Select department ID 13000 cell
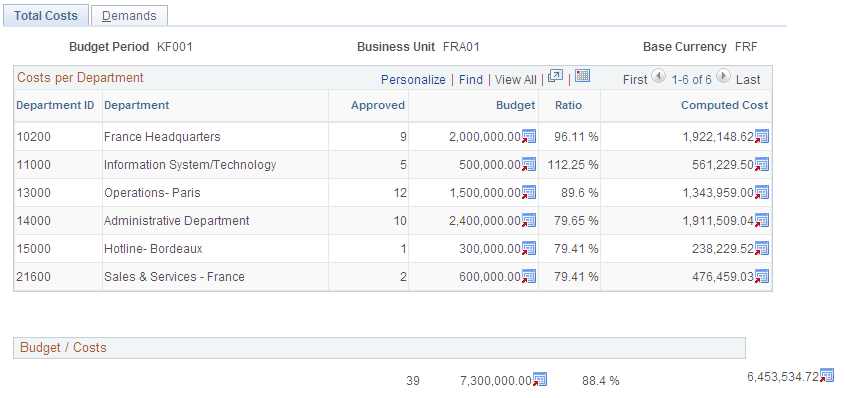This screenshot has height=398, width=845. click(33, 193)
